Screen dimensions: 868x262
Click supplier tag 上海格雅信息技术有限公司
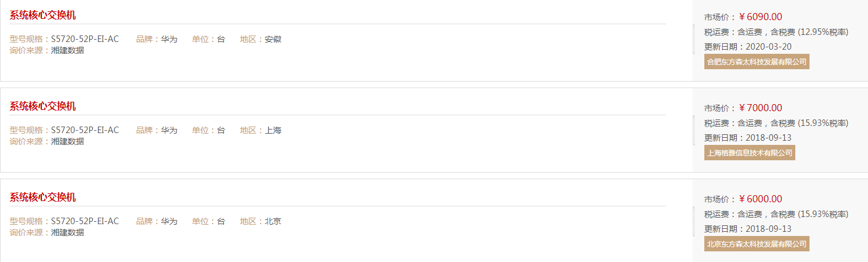tap(750, 153)
